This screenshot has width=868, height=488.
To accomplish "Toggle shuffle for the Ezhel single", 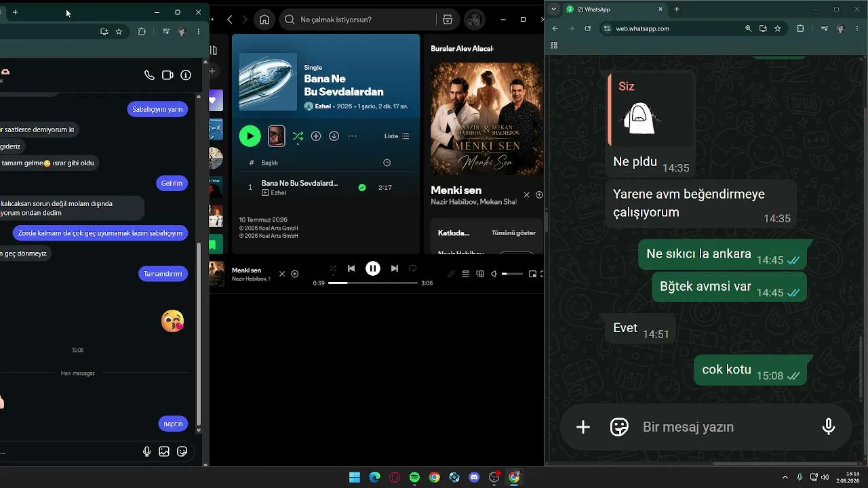I will pos(298,136).
